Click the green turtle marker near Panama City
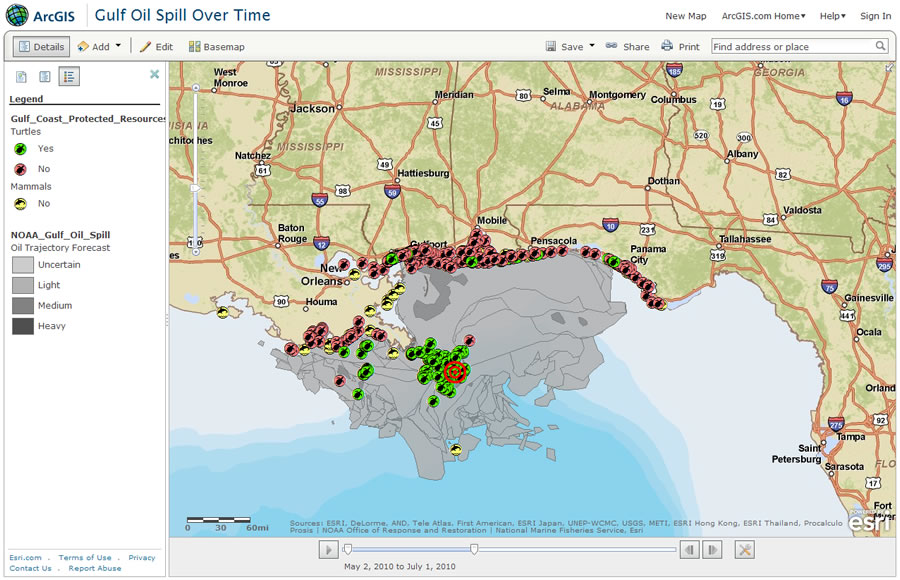This screenshot has width=900, height=580. click(x=612, y=262)
